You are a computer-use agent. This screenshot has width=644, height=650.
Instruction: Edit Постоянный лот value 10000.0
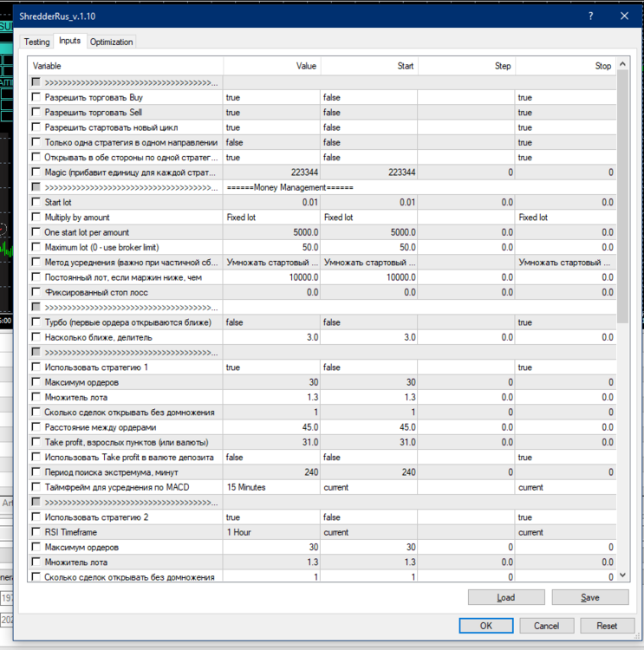coord(271,277)
